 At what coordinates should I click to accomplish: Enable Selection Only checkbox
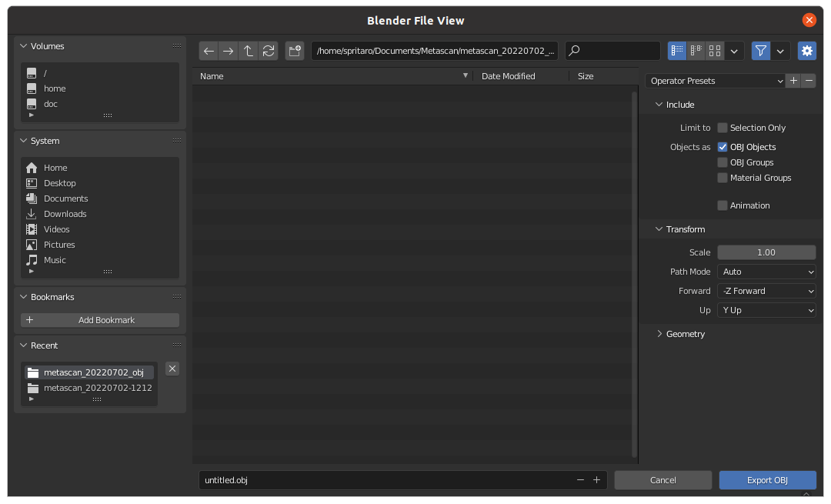point(723,128)
